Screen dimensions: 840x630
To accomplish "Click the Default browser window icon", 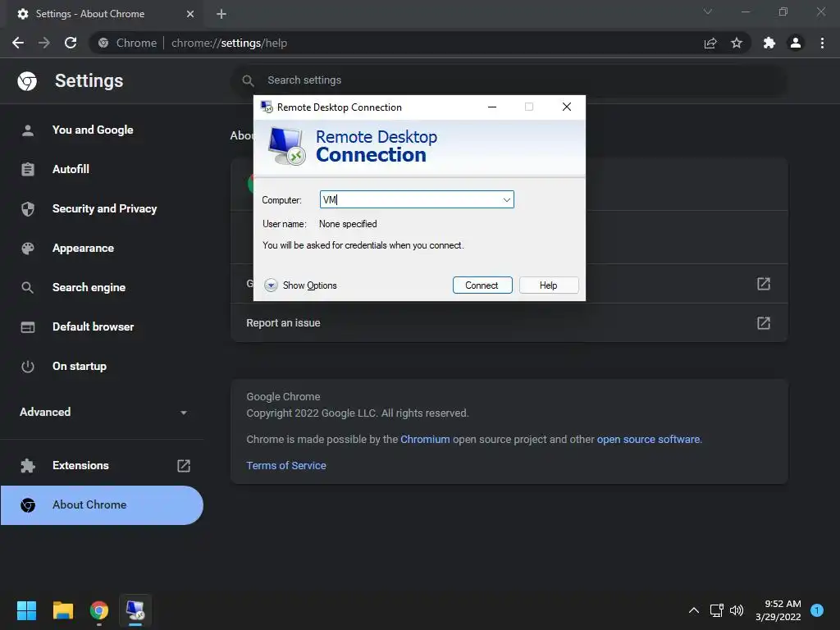I will 28,326.
